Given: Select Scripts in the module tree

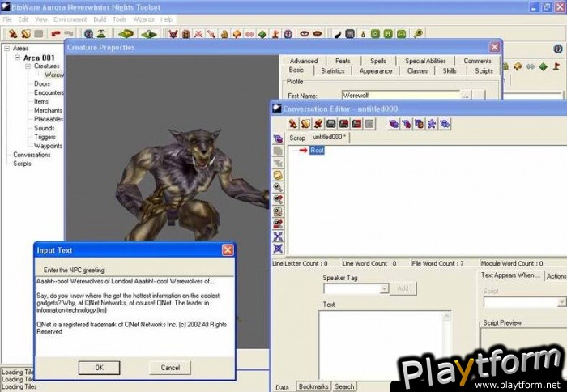Looking at the screenshot, I should [x=22, y=164].
